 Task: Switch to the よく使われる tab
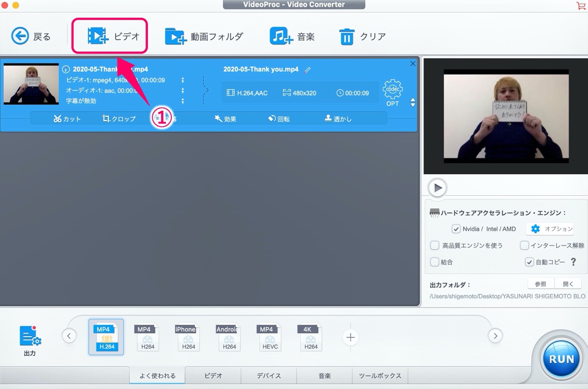pyautogui.click(x=157, y=376)
